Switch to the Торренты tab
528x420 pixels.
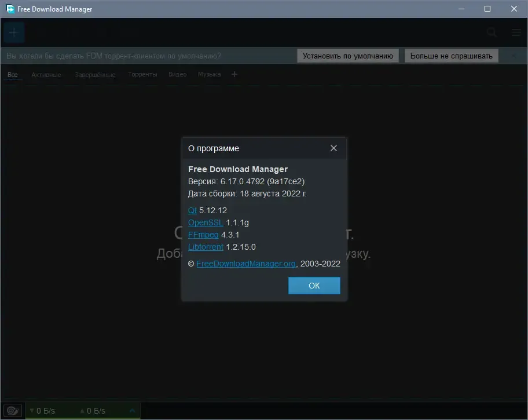pyautogui.click(x=142, y=74)
